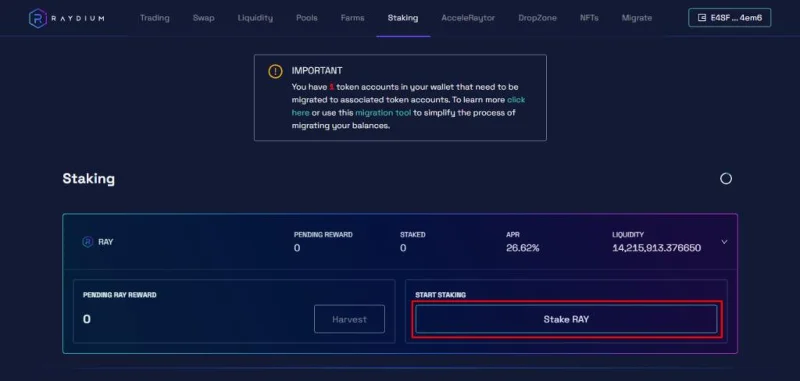This screenshot has height=381, width=800.
Task: Click the IMPORTANT notice heading
Action: tap(317, 71)
